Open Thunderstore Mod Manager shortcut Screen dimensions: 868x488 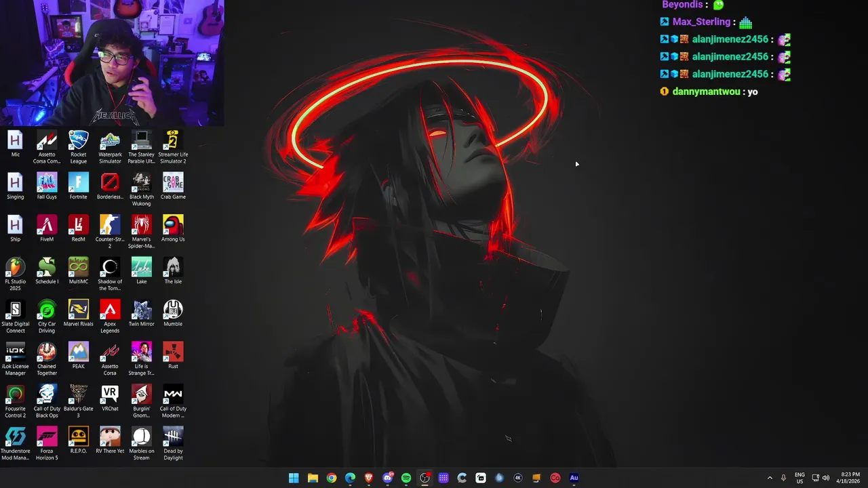tap(15, 444)
